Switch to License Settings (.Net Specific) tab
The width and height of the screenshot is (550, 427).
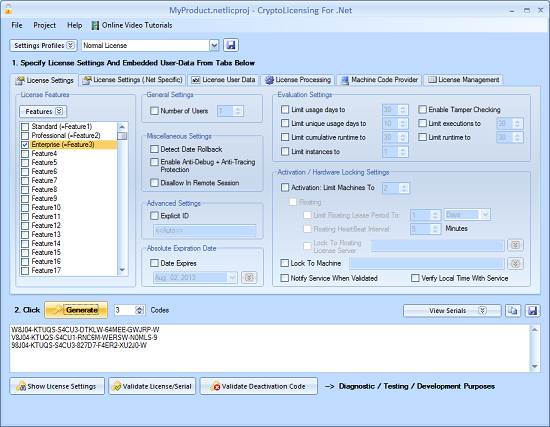pyautogui.click(x=133, y=80)
